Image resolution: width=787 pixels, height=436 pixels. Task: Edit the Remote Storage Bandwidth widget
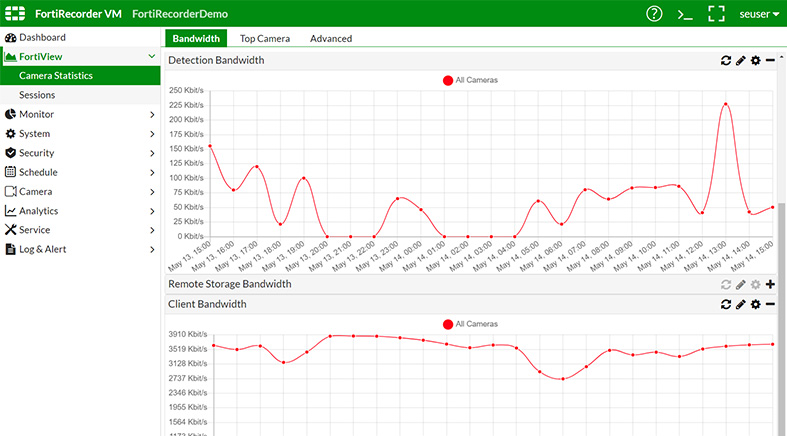pyautogui.click(x=740, y=284)
